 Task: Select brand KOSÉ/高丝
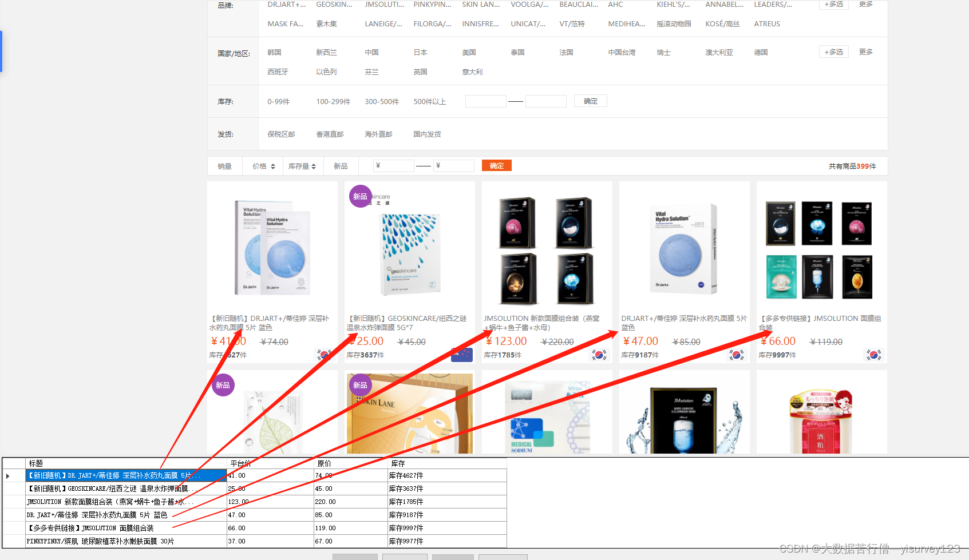click(x=723, y=24)
